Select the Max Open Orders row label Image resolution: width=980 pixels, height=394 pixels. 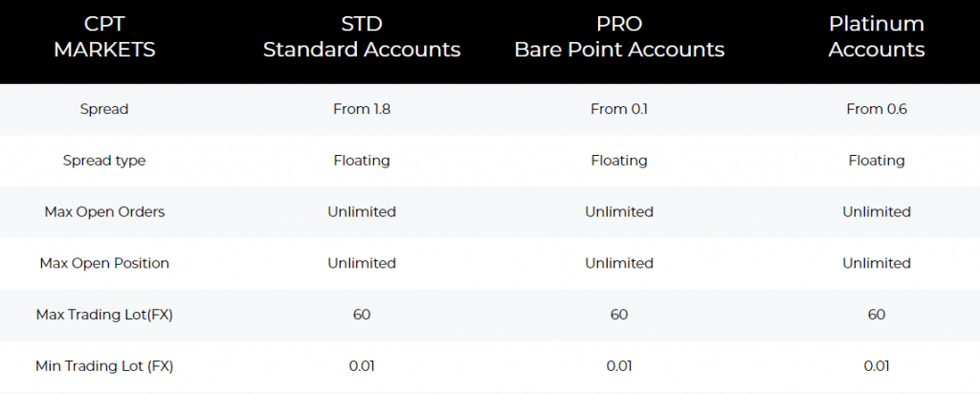point(104,211)
